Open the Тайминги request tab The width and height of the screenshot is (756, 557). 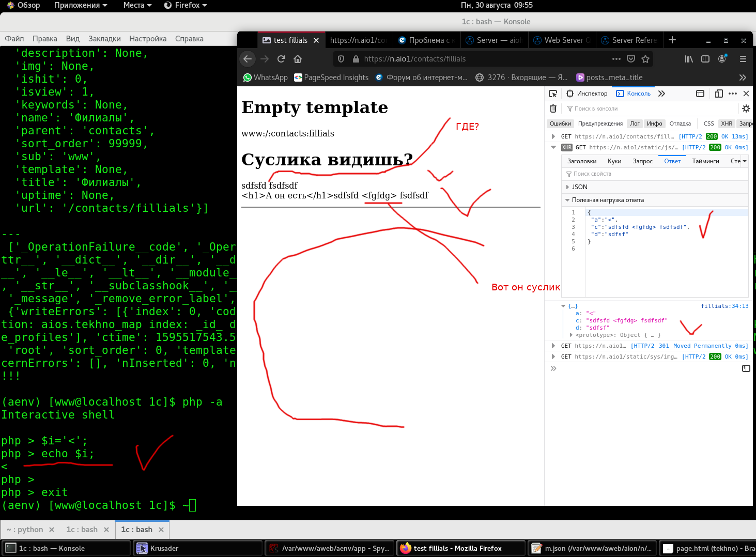705,161
